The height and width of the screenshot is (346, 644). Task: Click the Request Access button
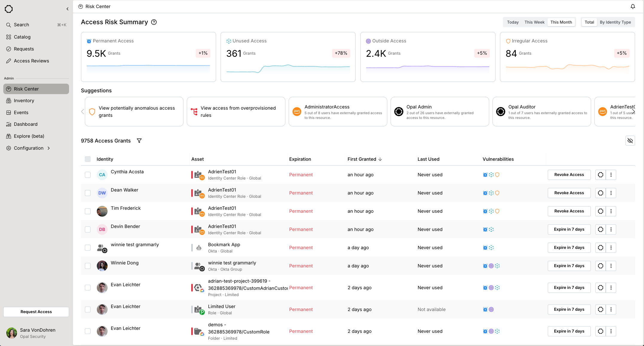tap(36, 312)
